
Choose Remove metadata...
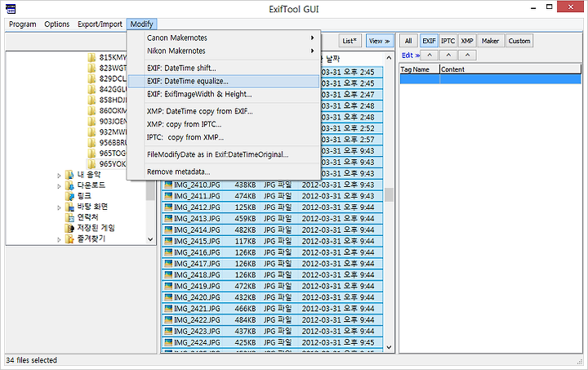point(224,172)
